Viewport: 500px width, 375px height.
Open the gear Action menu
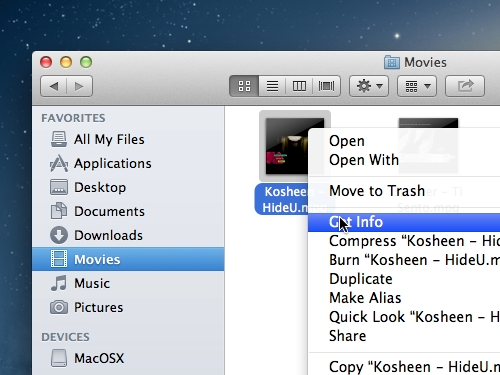click(x=369, y=86)
